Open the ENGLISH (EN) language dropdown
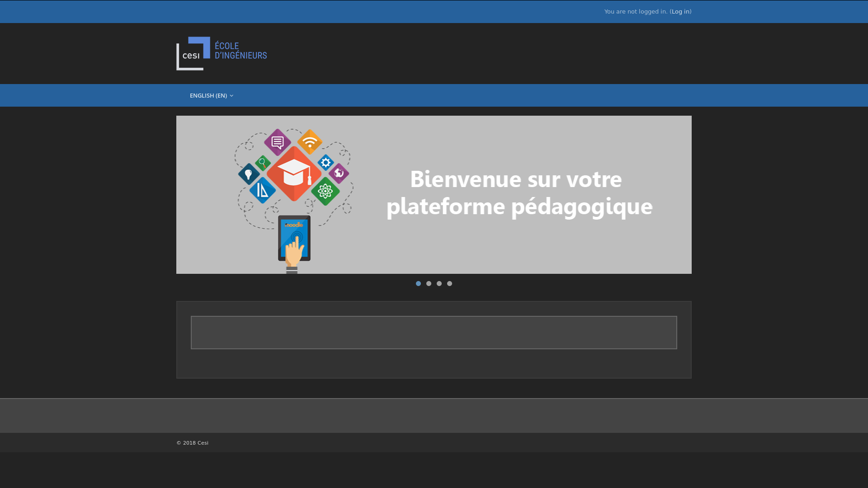868x488 pixels. coord(209,95)
